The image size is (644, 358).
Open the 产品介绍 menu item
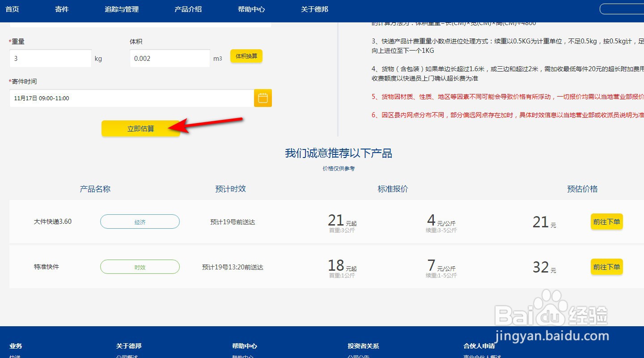tap(188, 9)
